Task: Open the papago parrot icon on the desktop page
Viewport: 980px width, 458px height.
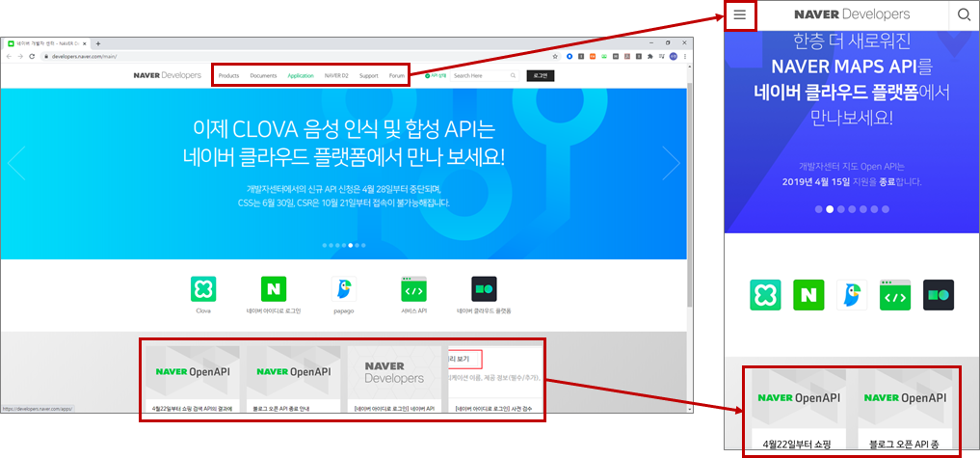Action: (344, 289)
